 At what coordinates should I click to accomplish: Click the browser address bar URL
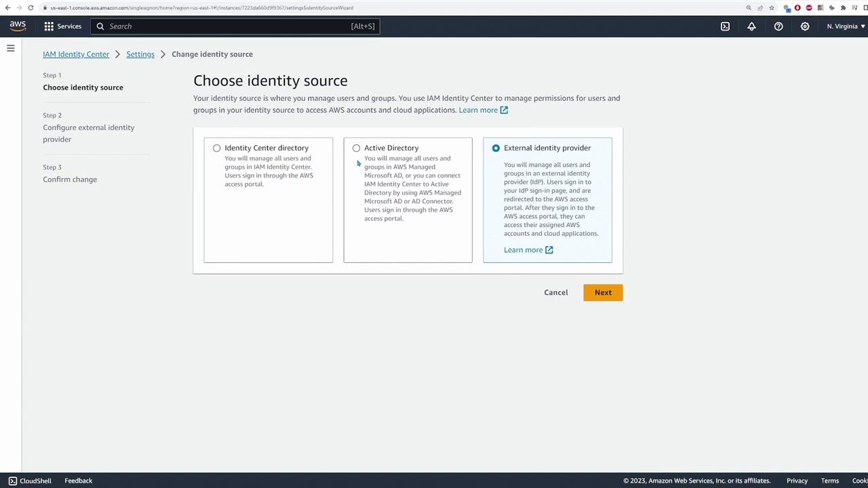click(201, 7)
